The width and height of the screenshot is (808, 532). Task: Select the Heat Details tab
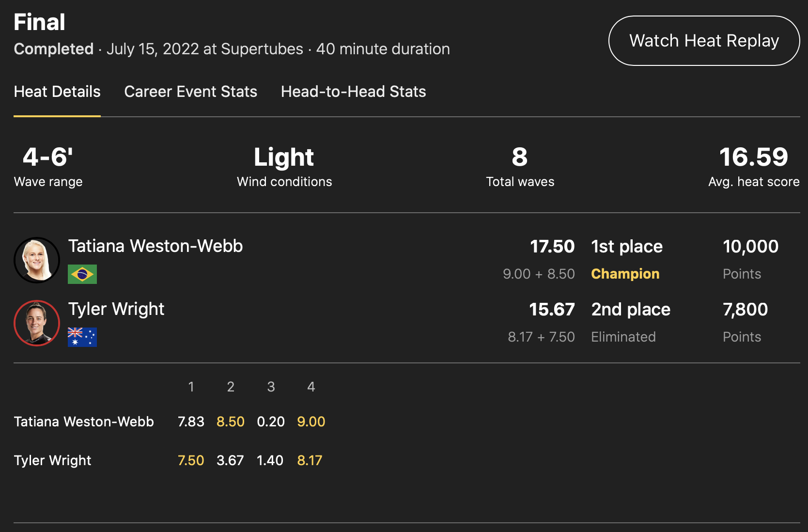click(x=57, y=92)
